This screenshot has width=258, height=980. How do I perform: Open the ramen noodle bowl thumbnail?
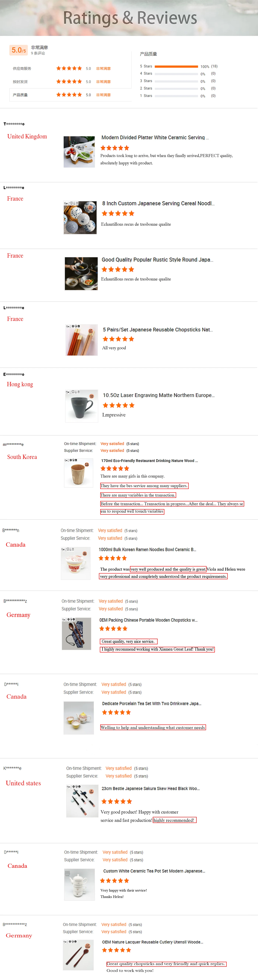tap(76, 563)
